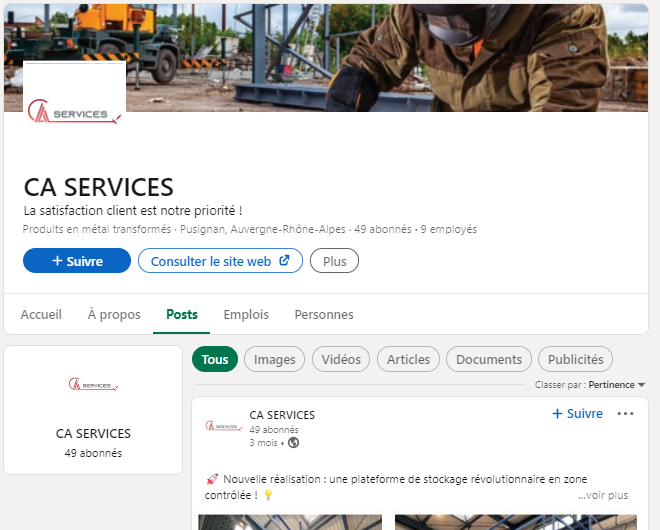Click the CA SERVICES page title
The image size is (660, 530).
pos(98,187)
